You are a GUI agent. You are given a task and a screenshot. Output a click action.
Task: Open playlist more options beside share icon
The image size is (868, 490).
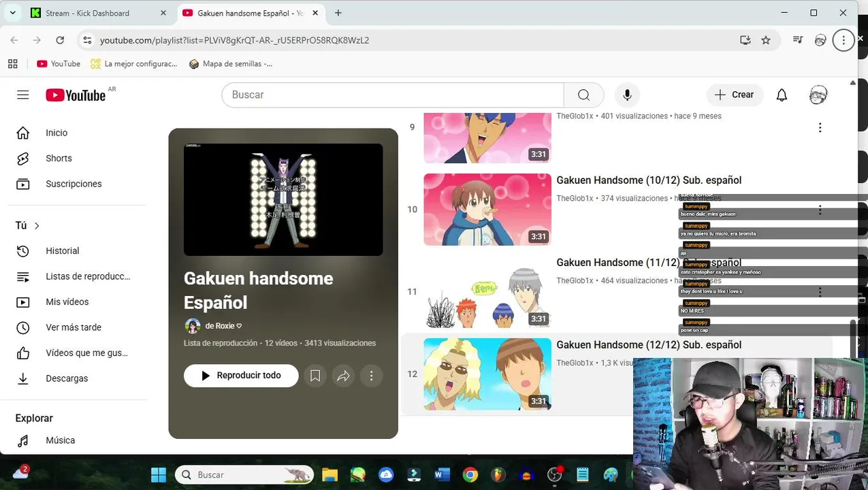[x=371, y=376]
